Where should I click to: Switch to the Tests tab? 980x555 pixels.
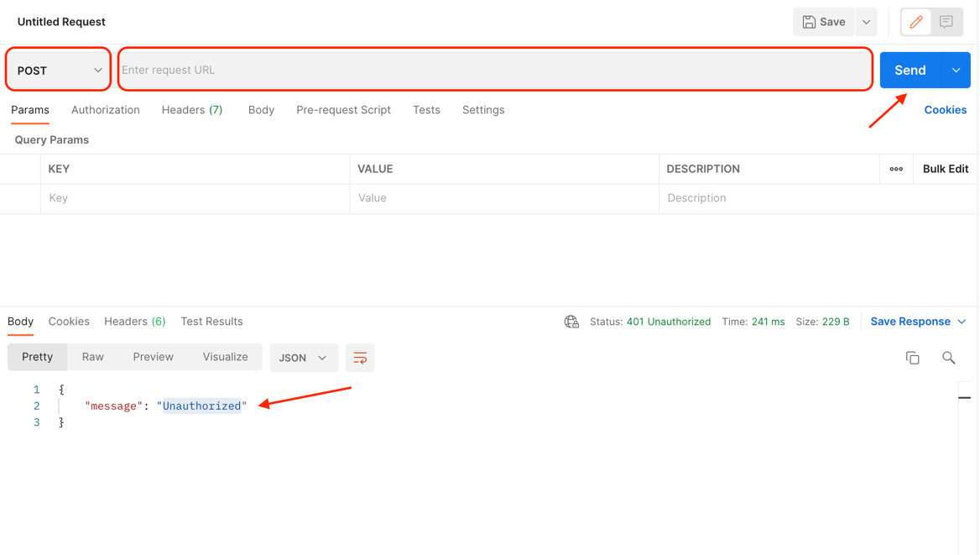426,110
